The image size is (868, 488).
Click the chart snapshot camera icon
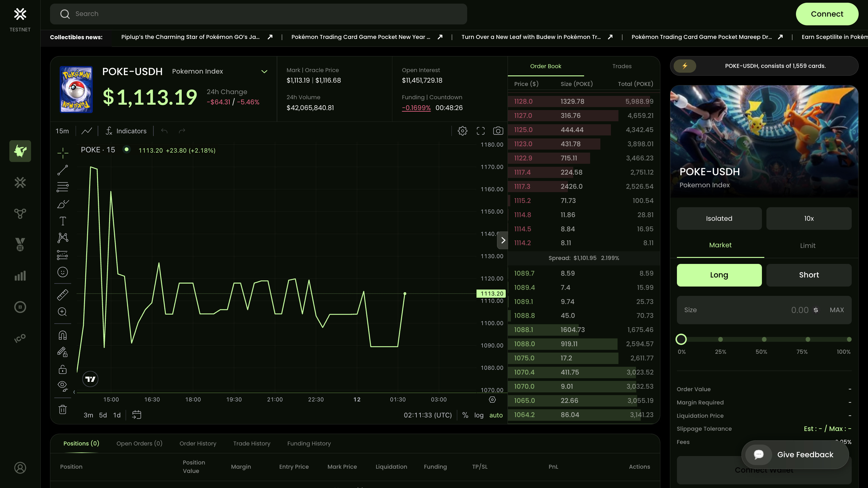click(x=498, y=131)
